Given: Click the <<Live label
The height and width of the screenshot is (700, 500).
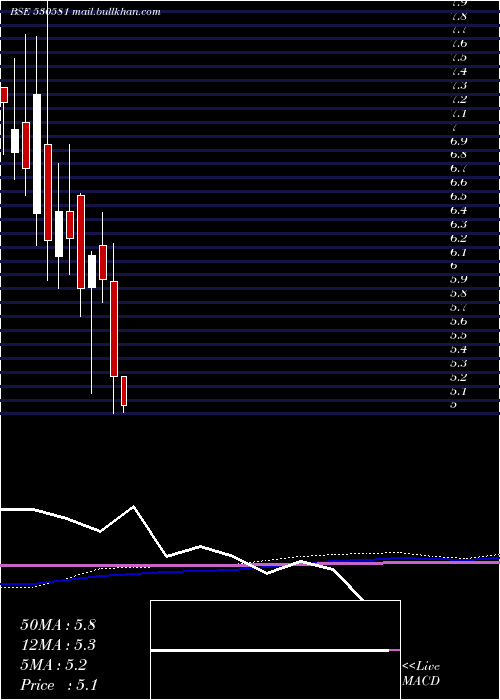Looking at the screenshot, I should [x=421, y=667].
